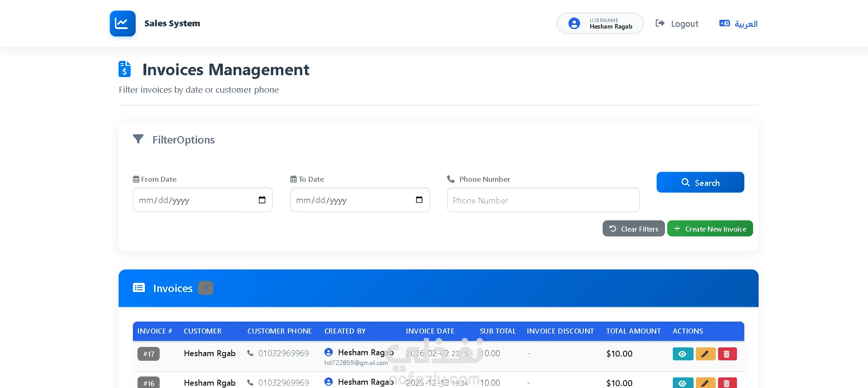Select customer Hesham Rgab in invoice #16 row

pyautogui.click(x=210, y=383)
